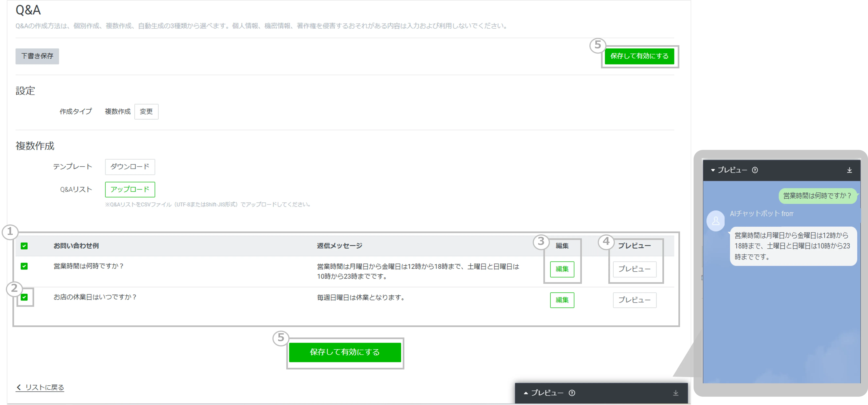
Task: Click back chevron beside リストに戻る
Action: coord(19,387)
